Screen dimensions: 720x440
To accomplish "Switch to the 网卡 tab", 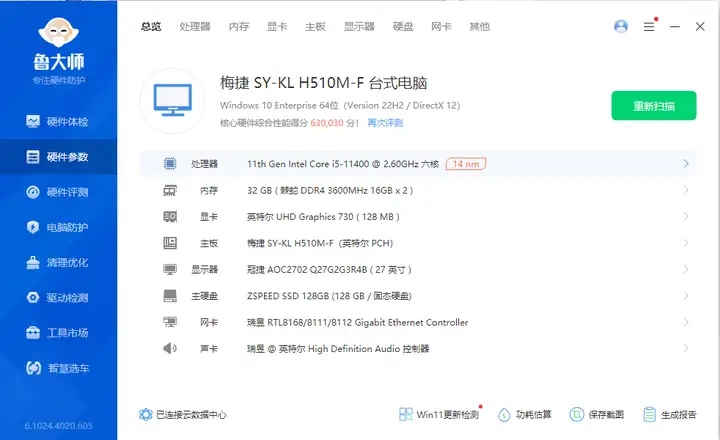I will coord(441,27).
